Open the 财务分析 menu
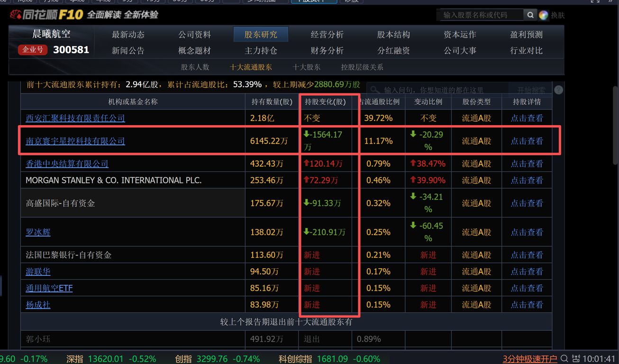The width and height of the screenshot is (619, 364). point(327,50)
